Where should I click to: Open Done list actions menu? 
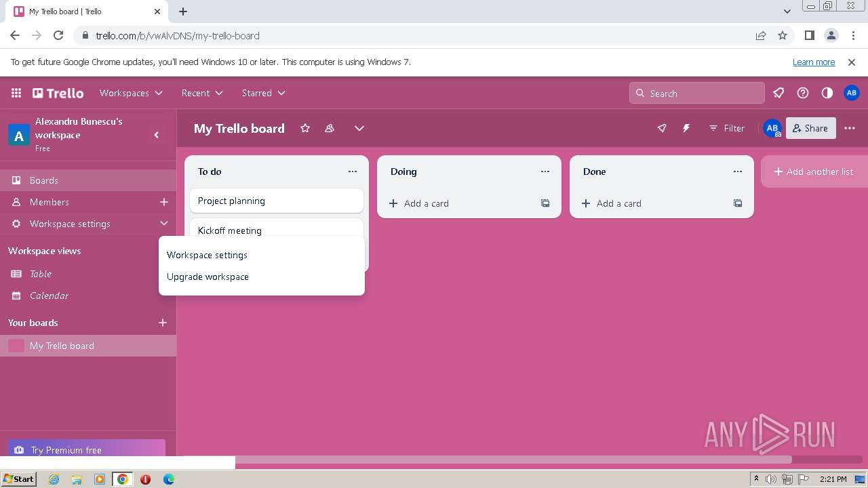pyautogui.click(x=738, y=171)
